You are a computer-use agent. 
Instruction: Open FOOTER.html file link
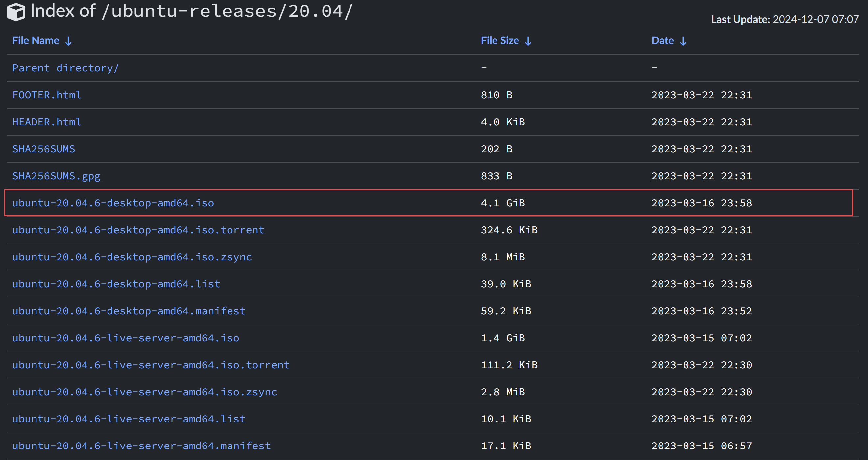click(46, 95)
